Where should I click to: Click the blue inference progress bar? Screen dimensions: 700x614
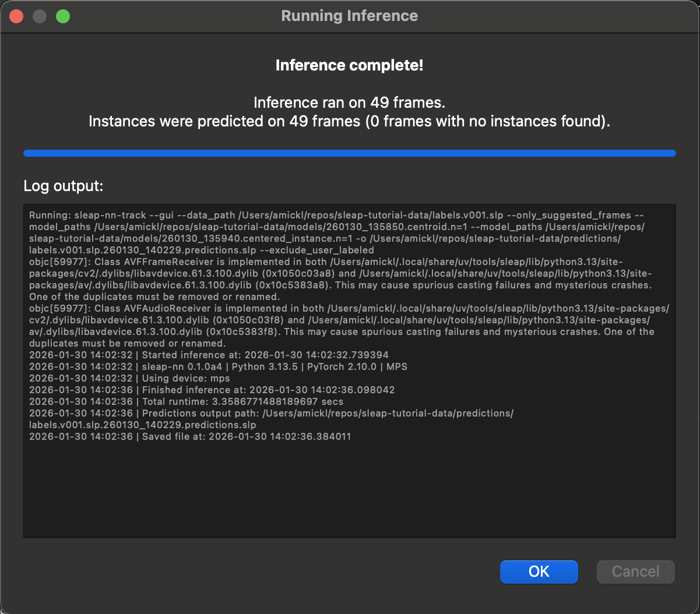[350, 153]
